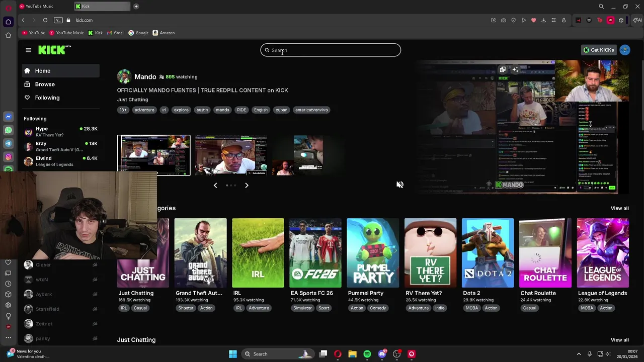Open Grand Theft Auto category card
Image resolution: width=644 pixels, height=362 pixels.
tap(200, 253)
